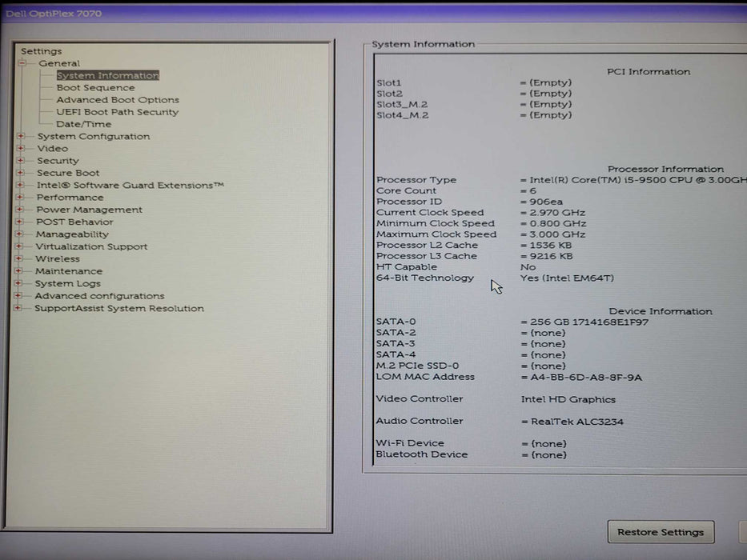Click the Minimum Clock Speed value

(x=558, y=224)
